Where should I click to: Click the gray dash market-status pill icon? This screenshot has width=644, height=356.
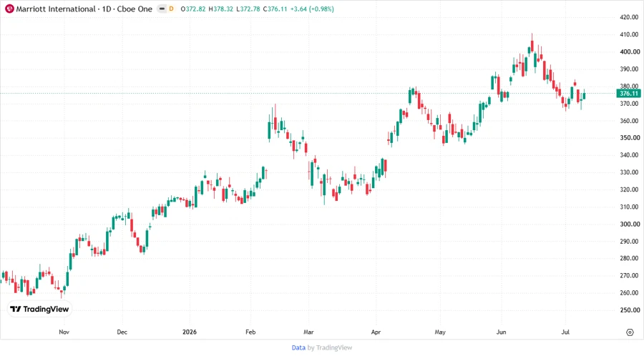click(x=162, y=9)
